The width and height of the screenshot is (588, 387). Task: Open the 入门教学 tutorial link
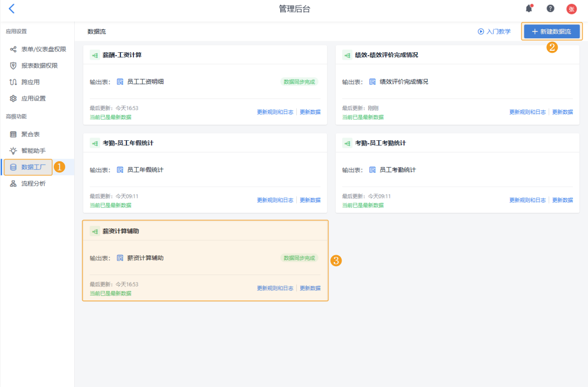tap(494, 31)
